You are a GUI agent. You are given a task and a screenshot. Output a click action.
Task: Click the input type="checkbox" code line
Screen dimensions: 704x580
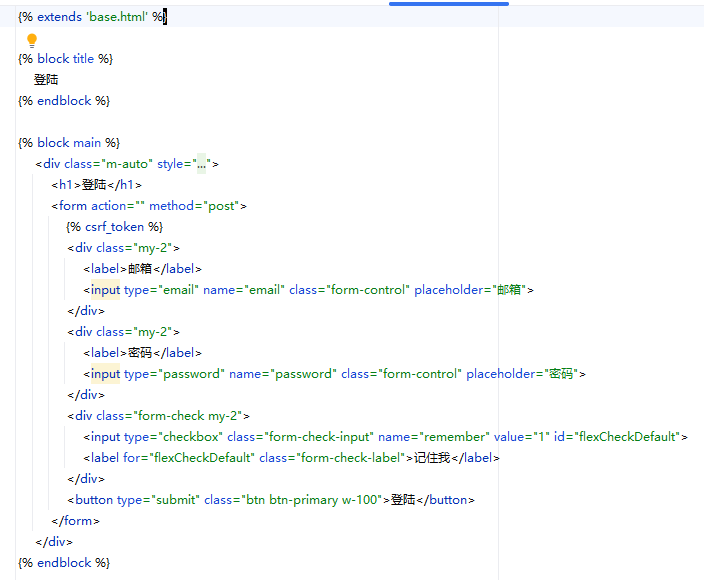click(385, 437)
